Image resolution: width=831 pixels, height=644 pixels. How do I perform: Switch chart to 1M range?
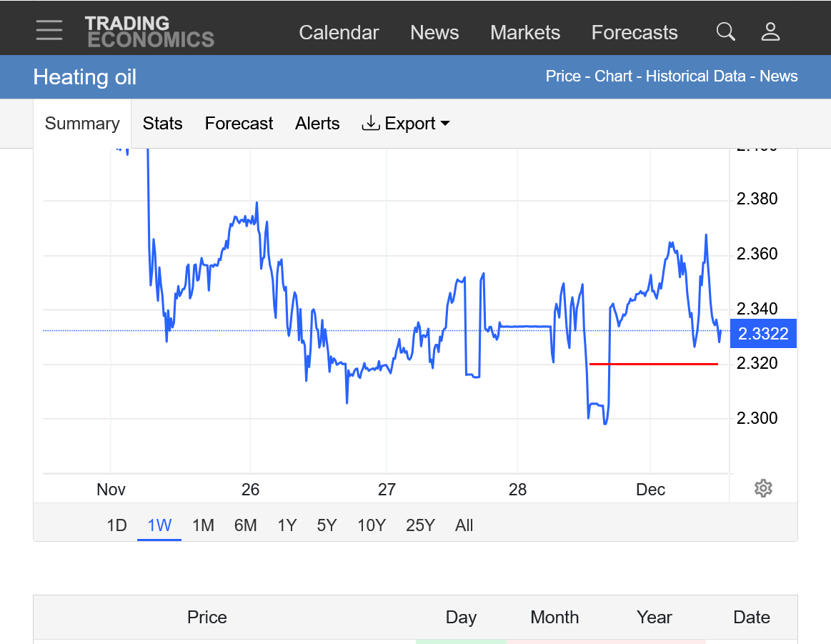coord(203,525)
